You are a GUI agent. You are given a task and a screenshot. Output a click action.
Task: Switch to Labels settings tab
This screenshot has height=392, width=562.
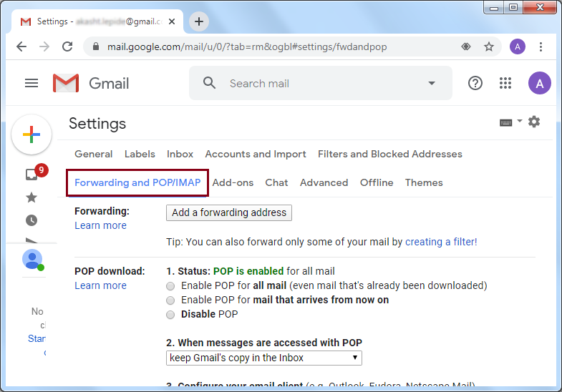140,154
